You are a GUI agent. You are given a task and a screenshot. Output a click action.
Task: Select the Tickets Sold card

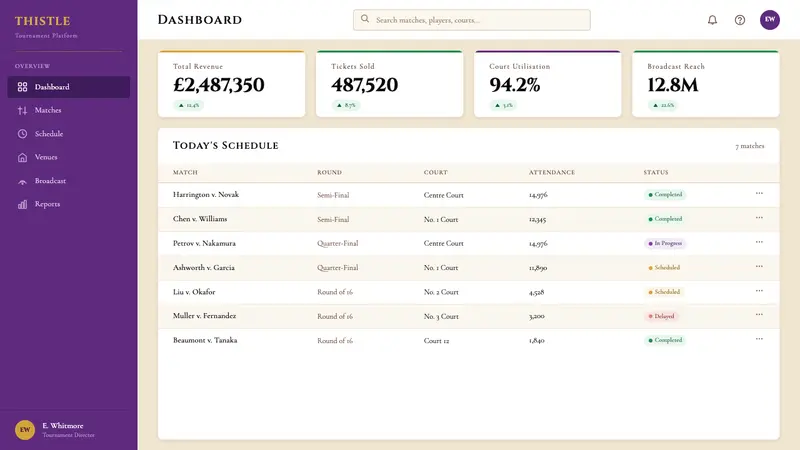(390, 84)
